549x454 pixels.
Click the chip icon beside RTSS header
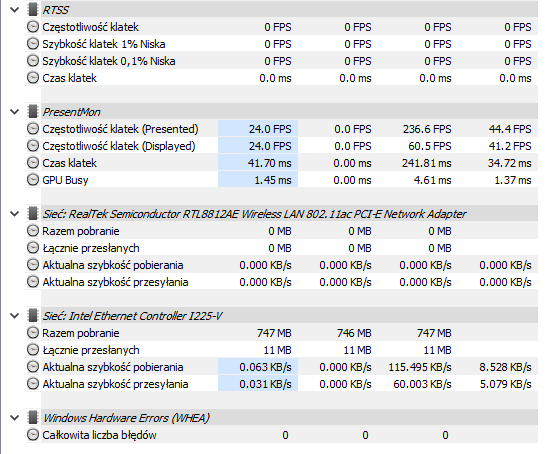click(33, 10)
